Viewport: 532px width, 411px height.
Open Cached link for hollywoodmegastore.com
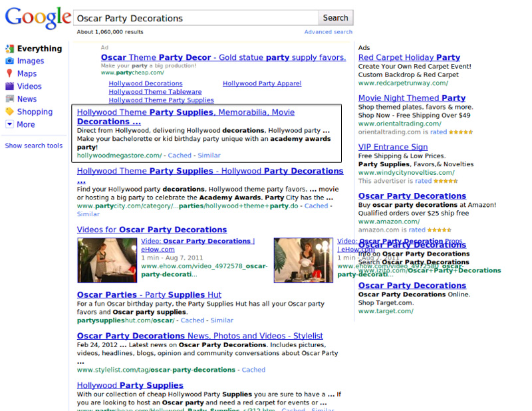pyautogui.click(x=180, y=156)
